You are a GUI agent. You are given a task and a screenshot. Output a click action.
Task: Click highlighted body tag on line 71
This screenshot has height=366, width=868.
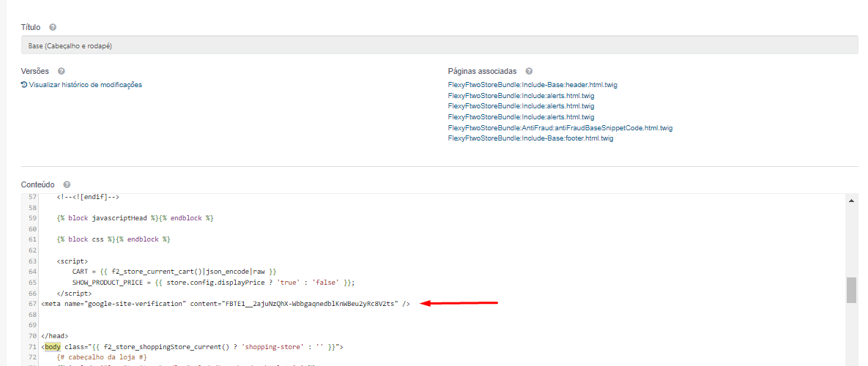[x=53, y=347]
